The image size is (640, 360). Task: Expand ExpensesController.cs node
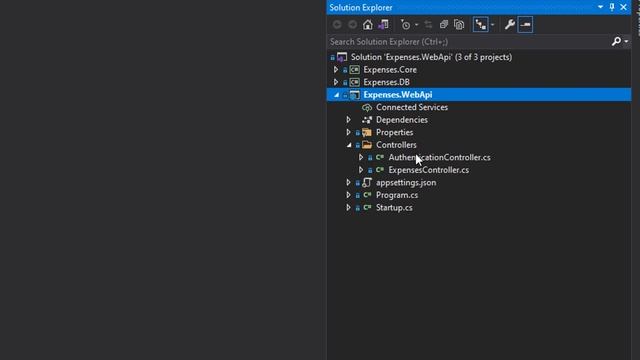tap(361, 170)
